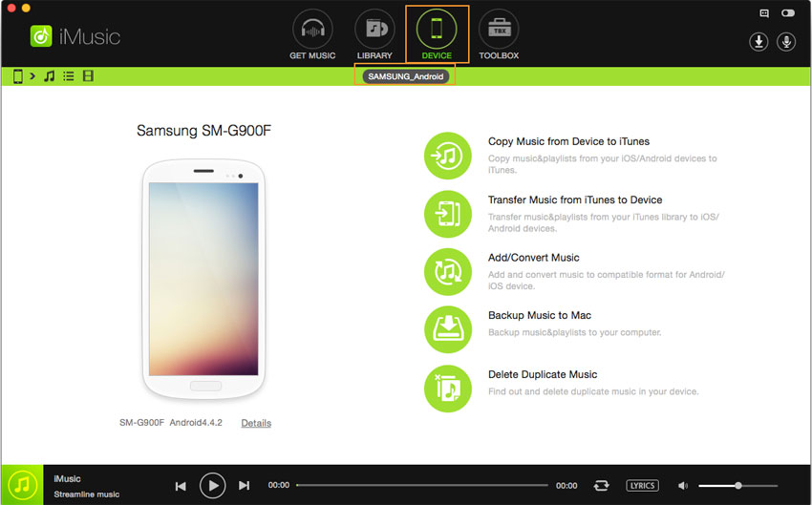Image resolution: width=812 pixels, height=505 pixels.
Task: Open the video filmstrip icon in green bar
Action: pyautogui.click(x=88, y=76)
